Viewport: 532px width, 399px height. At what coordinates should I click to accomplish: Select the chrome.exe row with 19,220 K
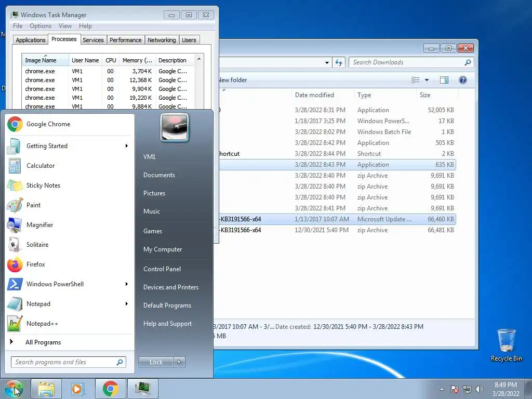coord(108,98)
